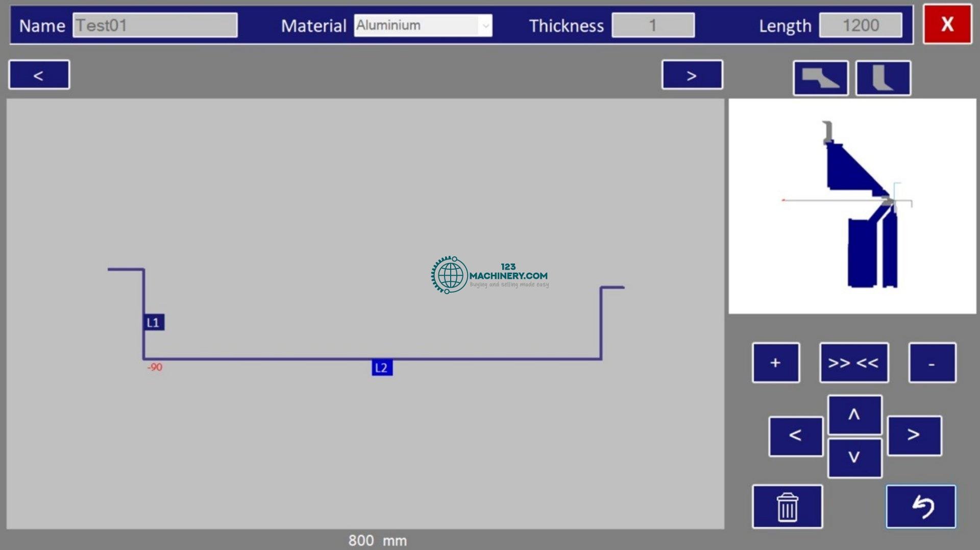
Task: Click the Name field containing Test01
Action: 155,26
